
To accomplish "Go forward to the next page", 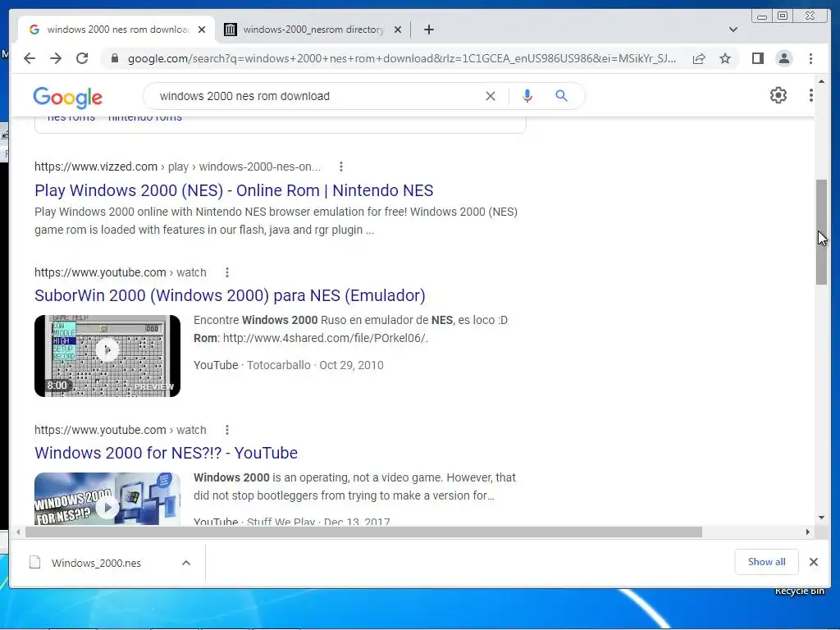I will point(56,58).
